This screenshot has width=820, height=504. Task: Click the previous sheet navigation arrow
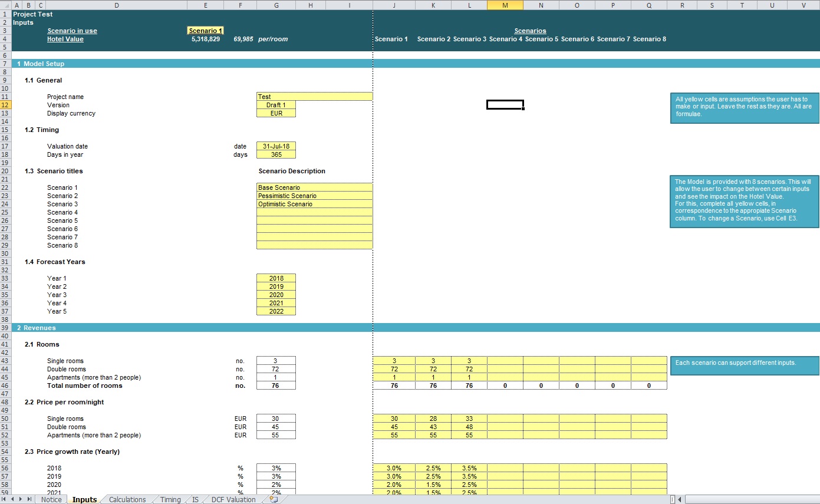coord(12,499)
